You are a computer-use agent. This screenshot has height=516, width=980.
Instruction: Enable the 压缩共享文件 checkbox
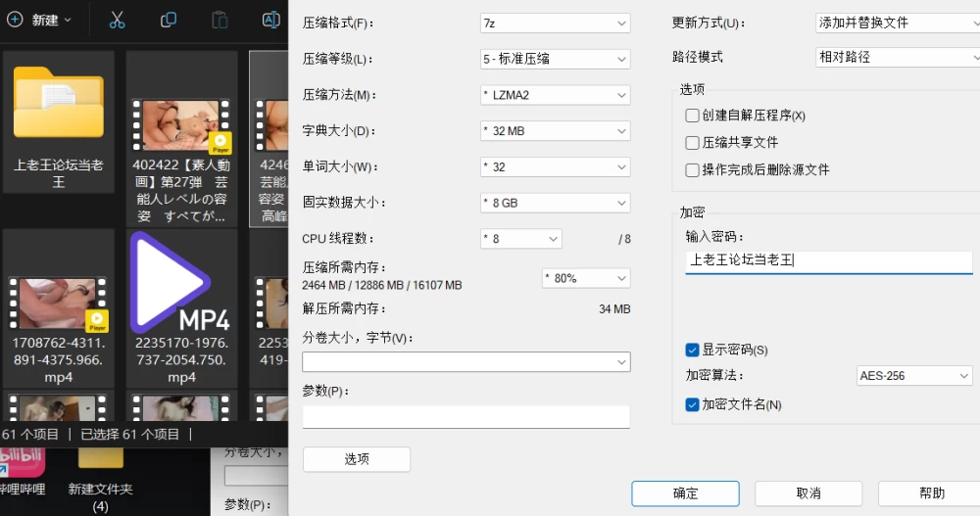click(692, 142)
